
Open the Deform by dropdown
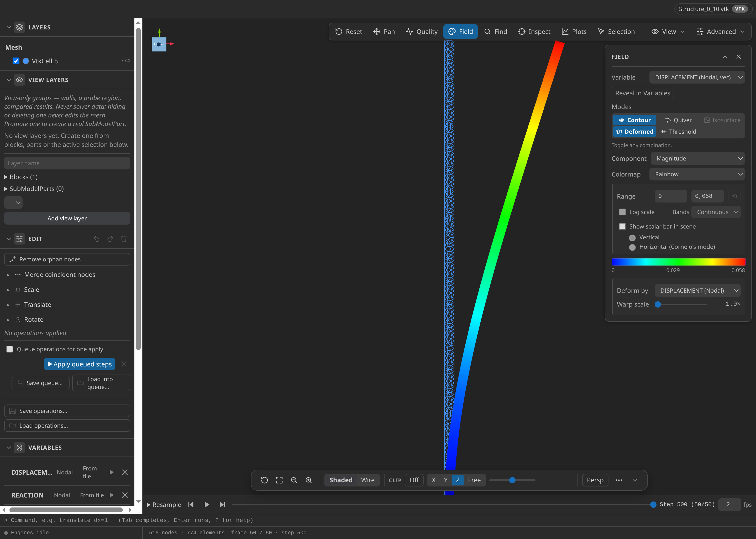click(x=697, y=291)
